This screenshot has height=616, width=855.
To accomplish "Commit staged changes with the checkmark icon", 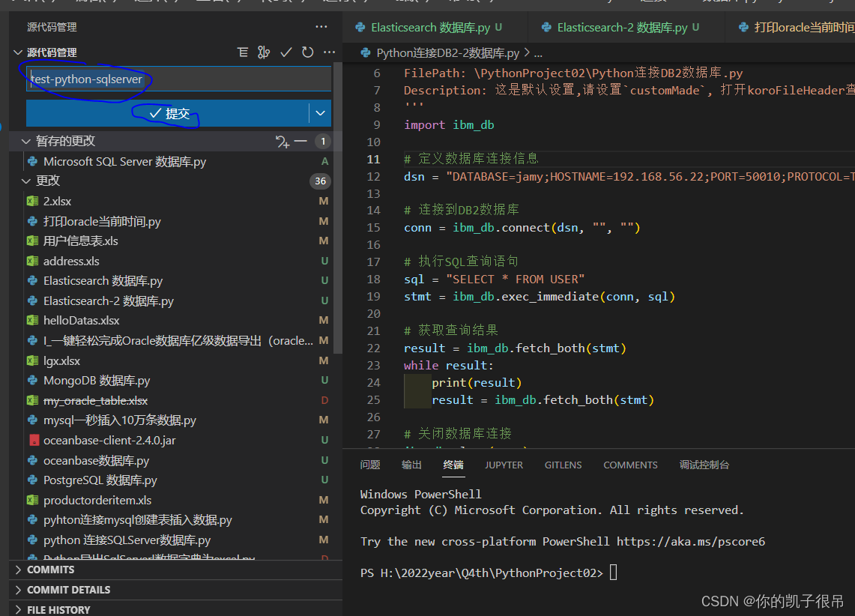I will (285, 52).
